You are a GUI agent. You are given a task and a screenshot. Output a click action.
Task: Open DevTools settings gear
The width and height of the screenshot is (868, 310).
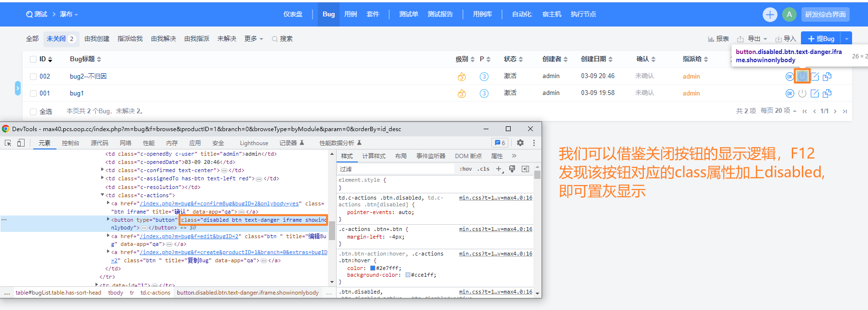[520, 143]
